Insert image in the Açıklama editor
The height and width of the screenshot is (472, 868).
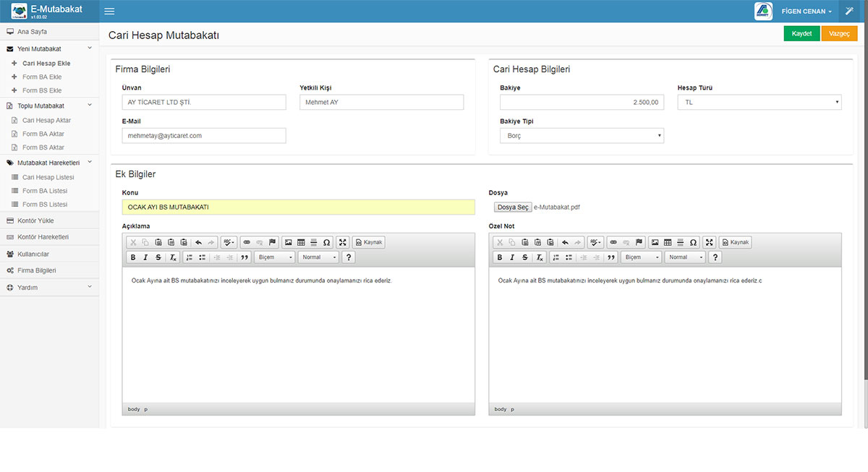(288, 242)
